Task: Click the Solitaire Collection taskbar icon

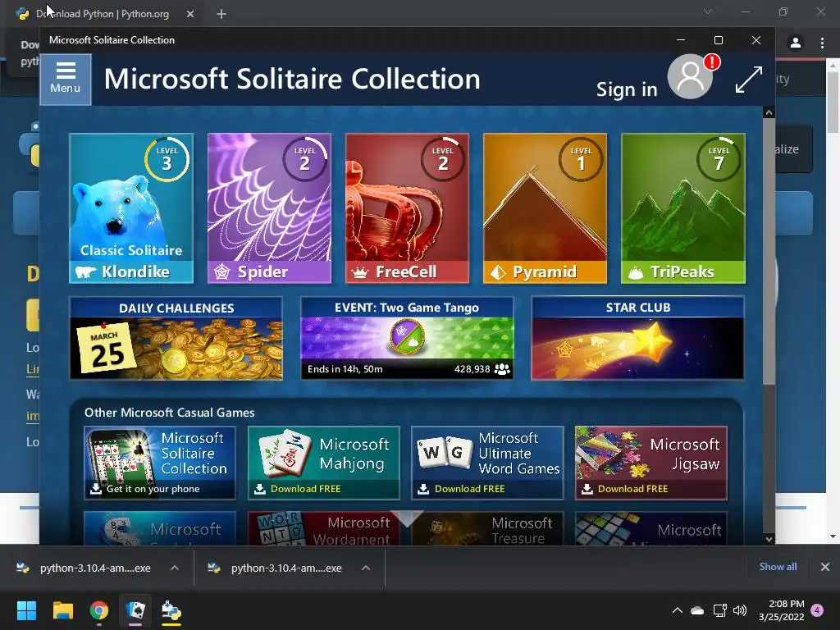Action: tap(135, 610)
